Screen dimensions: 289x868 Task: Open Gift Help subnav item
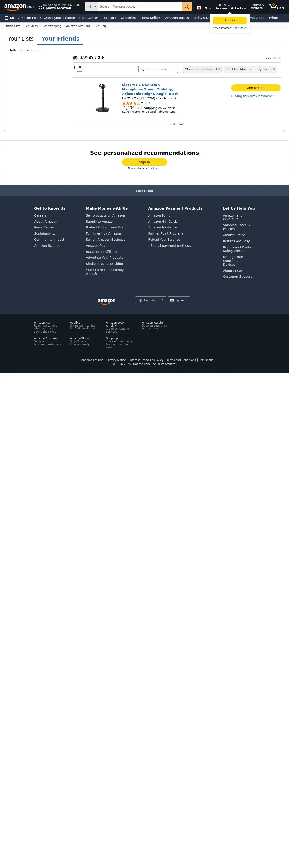[101, 26]
